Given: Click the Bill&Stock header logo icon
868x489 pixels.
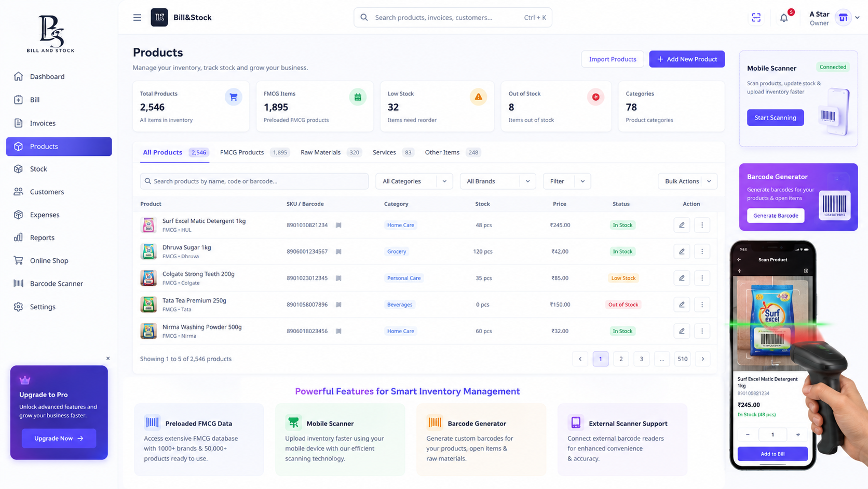Looking at the screenshot, I should 159,17.
